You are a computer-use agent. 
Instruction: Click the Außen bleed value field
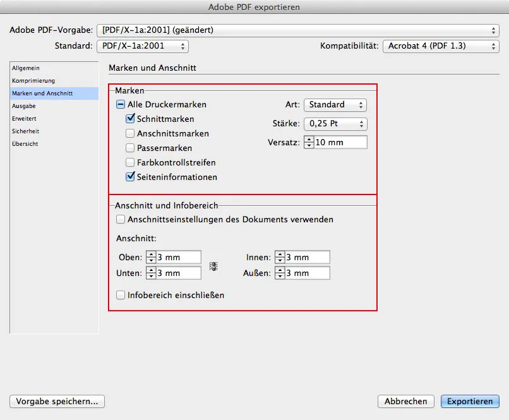pos(308,273)
